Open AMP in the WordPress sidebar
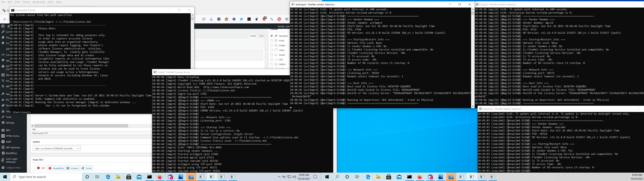 (9, 142)
